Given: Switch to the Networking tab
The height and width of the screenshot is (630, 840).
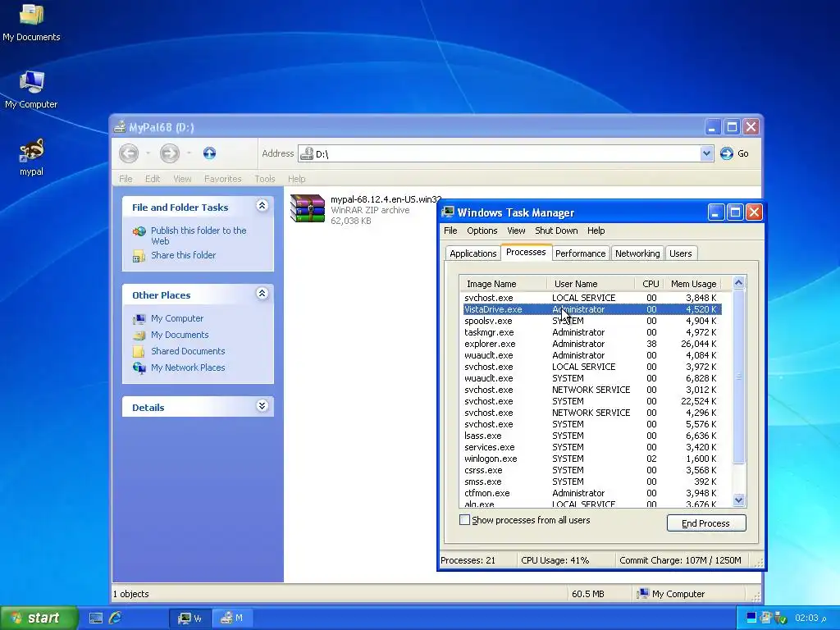Looking at the screenshot, I should click(637, 253).
